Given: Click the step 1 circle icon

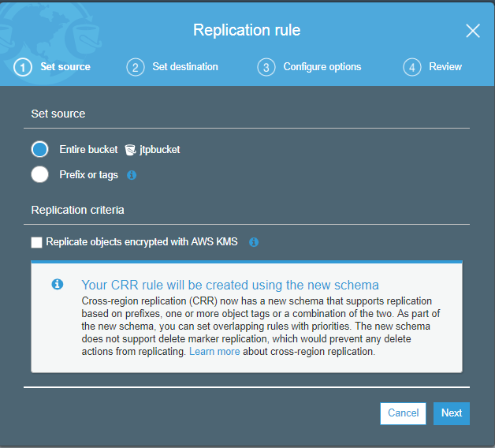Looking at the screenshot, I should 23,67.
